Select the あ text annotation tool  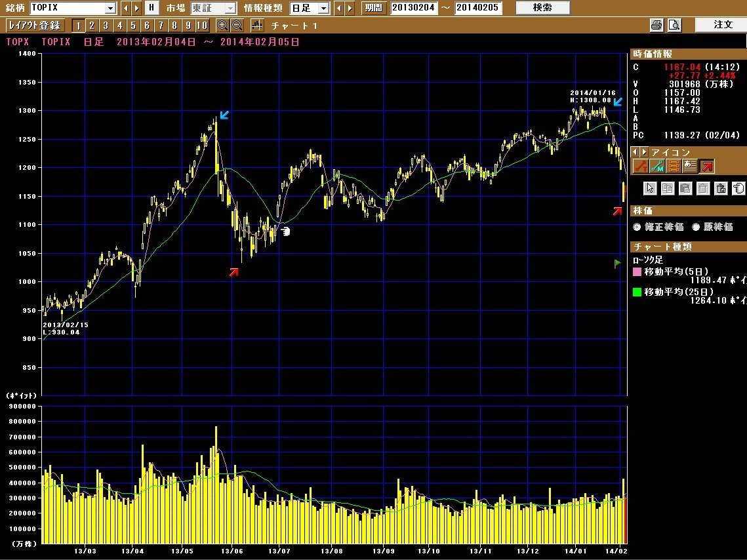pos(691,166)
